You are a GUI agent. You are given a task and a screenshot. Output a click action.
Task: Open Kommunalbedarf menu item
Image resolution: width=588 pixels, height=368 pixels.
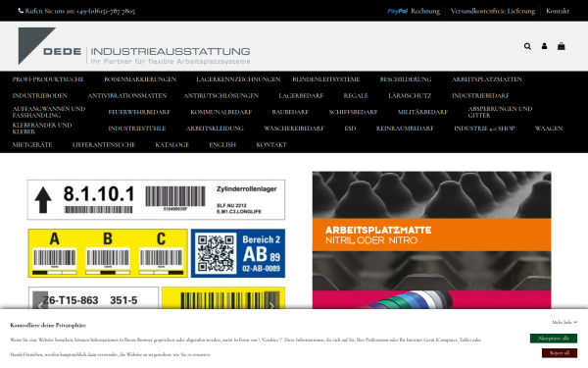click(221, 112)
